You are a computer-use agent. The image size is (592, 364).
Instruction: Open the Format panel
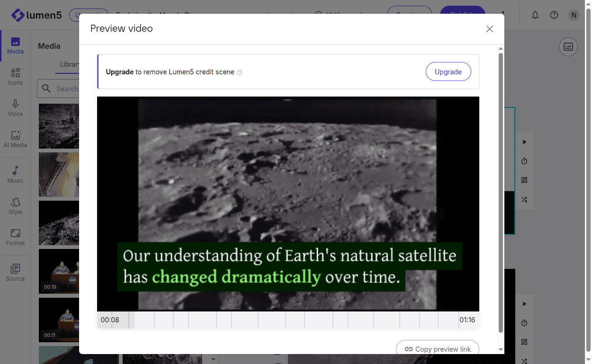15,237
